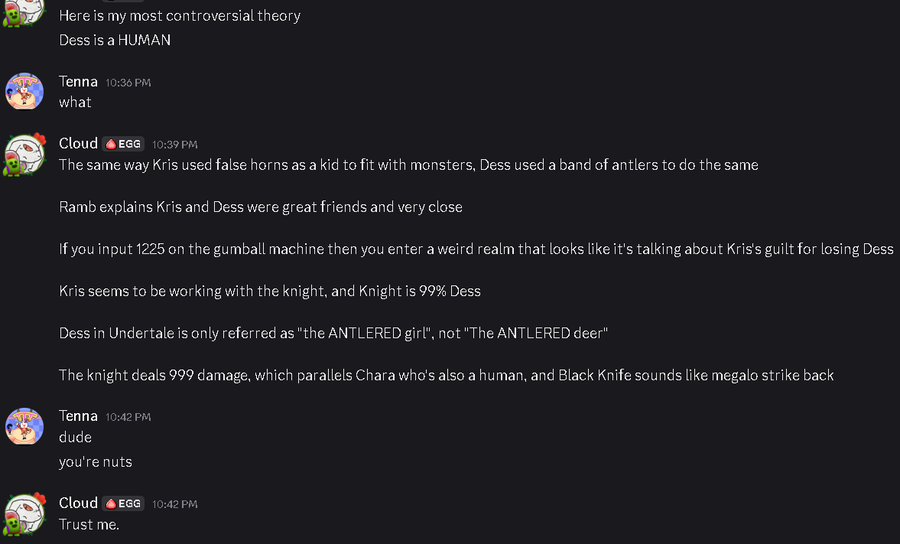The height and width of the screenshot is (544, 900).
Task: Open Tenna's profile from 10:36 PM username
Action: [78, 81]
